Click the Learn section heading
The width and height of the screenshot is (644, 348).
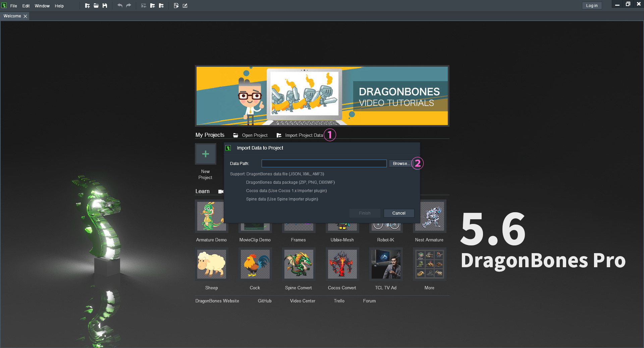coord(203,191)
